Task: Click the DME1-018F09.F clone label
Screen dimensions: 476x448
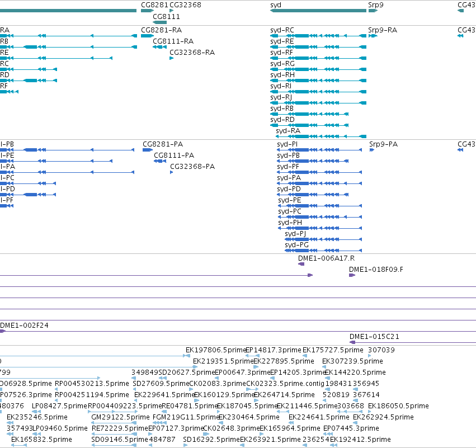Action: [x=376, y=270]
